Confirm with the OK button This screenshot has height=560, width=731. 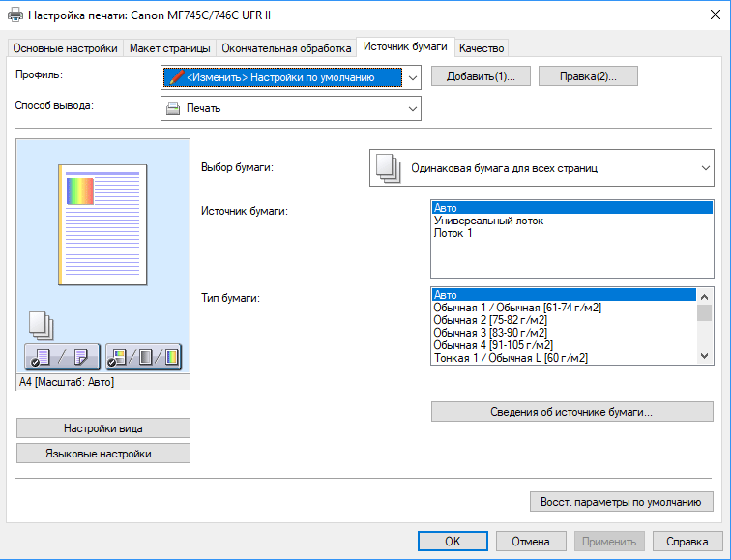pyautogui.click(x=453, y=541)
